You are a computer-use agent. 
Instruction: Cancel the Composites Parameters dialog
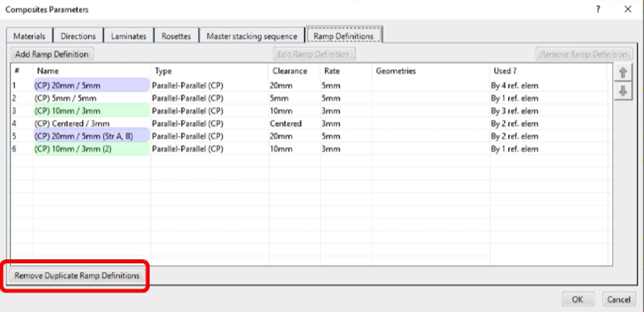click(x=617, y=300)
